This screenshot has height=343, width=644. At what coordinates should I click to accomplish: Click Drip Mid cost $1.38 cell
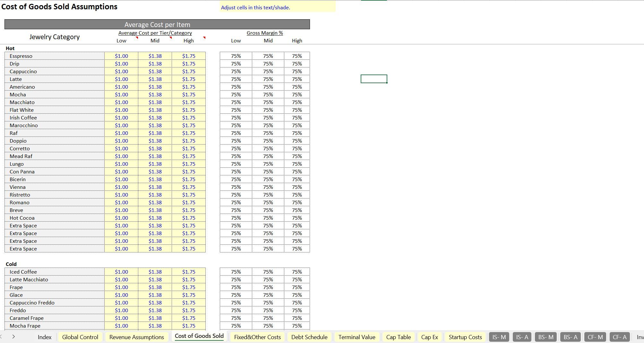pyautogui.click(x=155, y=64)
